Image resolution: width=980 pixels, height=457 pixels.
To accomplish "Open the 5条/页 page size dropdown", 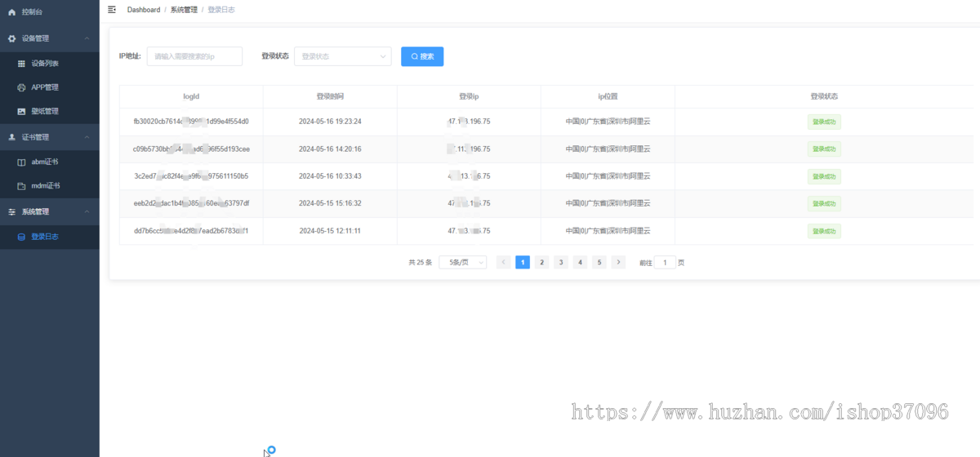I will coord(462,262).
